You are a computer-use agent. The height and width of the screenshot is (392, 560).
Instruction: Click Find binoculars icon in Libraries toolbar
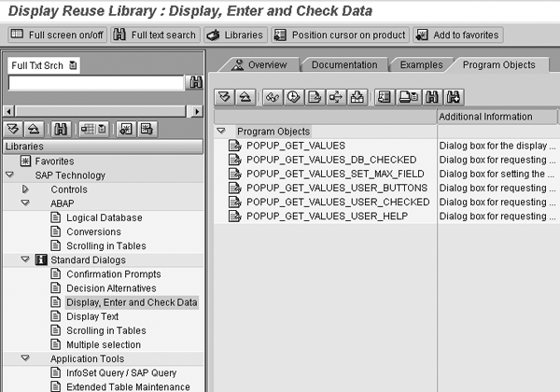61,129
